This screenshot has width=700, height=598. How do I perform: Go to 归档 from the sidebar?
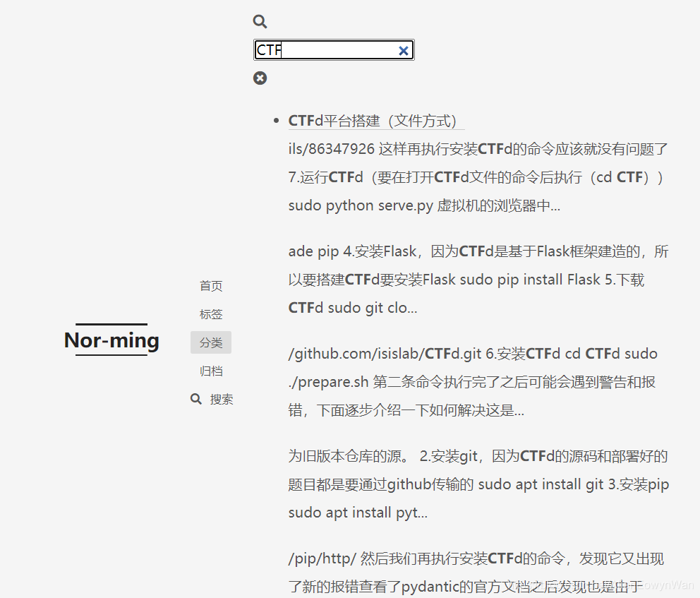click(210, 371)
